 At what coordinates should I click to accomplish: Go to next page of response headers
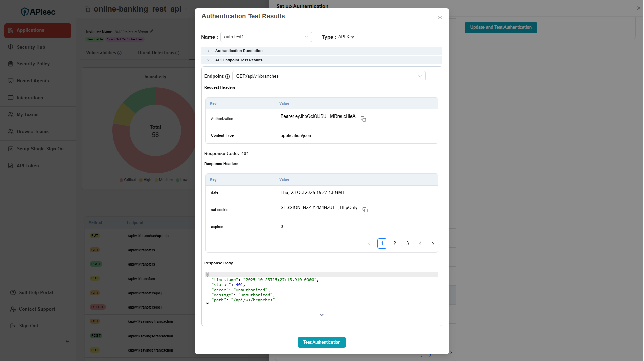(x=433, y=243)
